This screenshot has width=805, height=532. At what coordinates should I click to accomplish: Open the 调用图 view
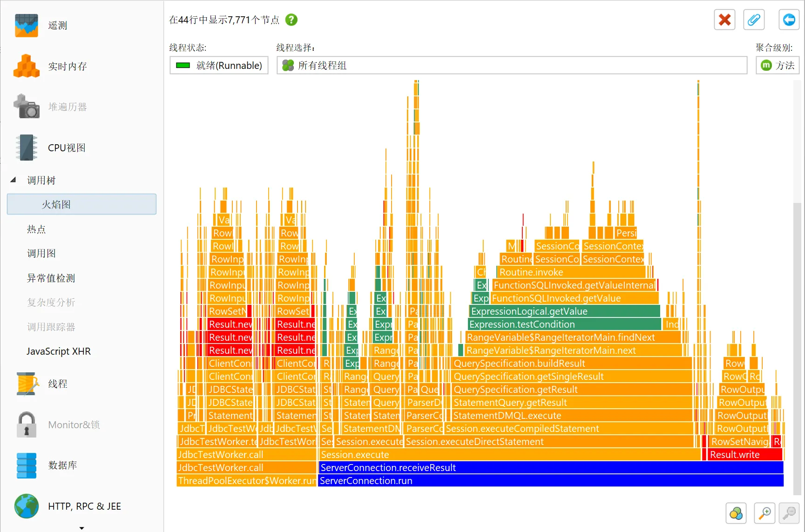point(41,253)
